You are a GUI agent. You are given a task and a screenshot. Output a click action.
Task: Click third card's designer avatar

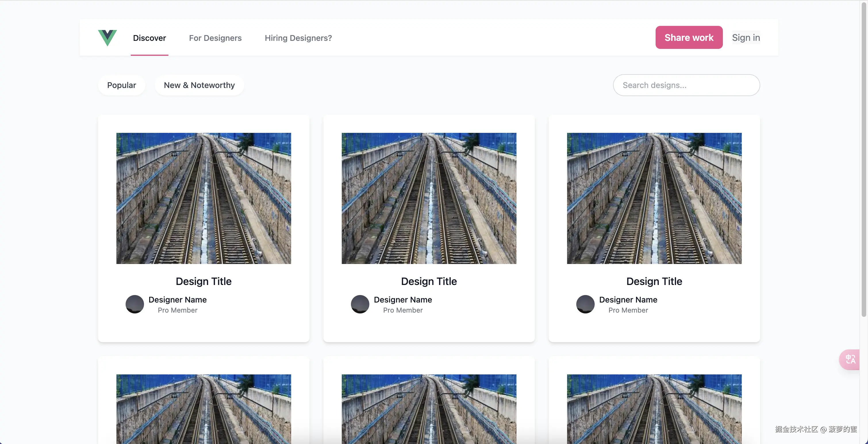pos(585,304)
